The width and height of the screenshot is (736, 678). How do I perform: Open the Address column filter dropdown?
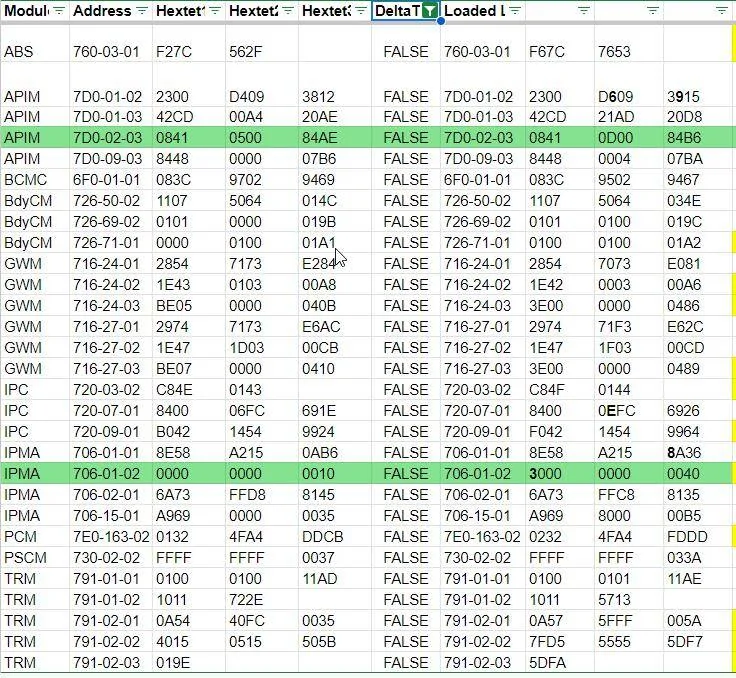[x=142, y=10]
